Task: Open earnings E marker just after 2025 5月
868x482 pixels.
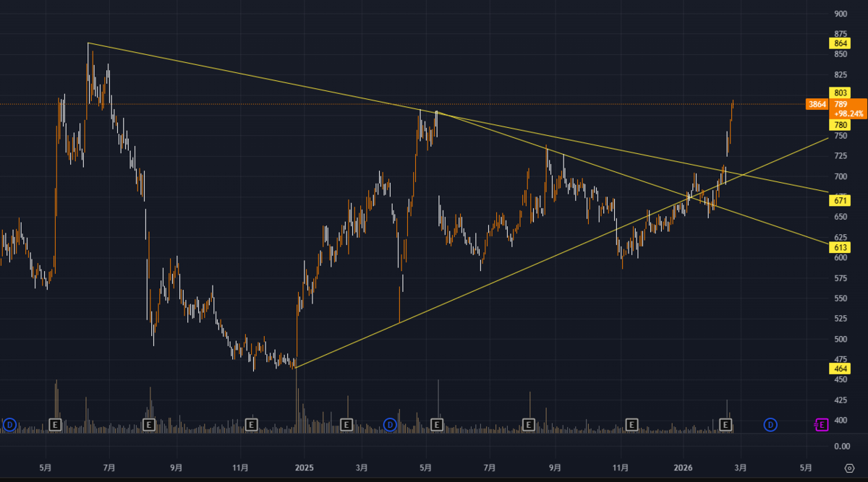Action: (438, 424)
